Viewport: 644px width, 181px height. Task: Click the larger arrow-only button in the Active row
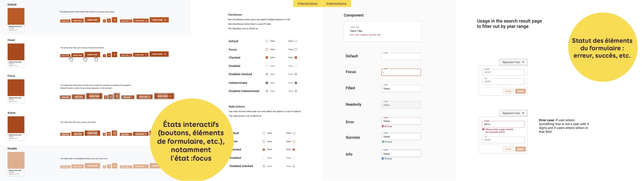coord(114,133)
